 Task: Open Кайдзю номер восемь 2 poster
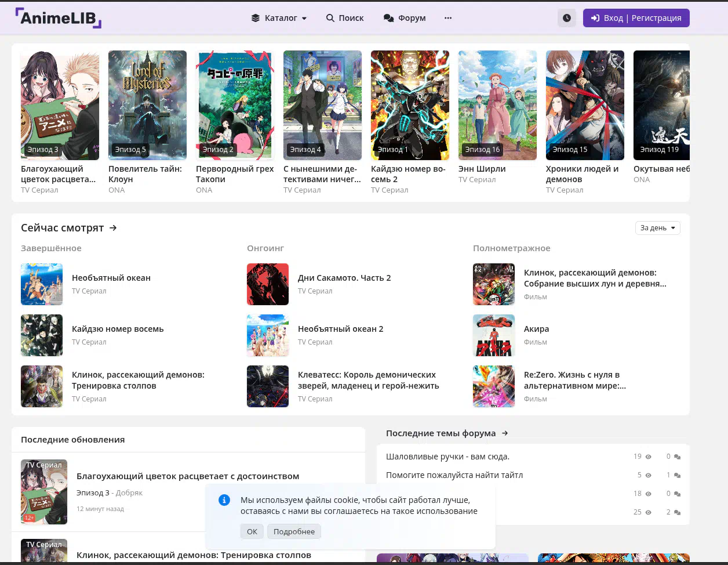click(410, 105)
